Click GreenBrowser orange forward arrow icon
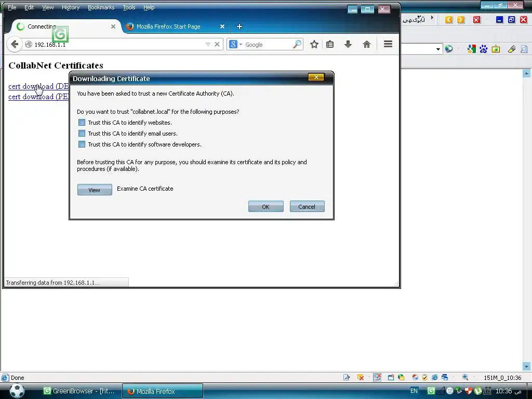 (461, 20)
